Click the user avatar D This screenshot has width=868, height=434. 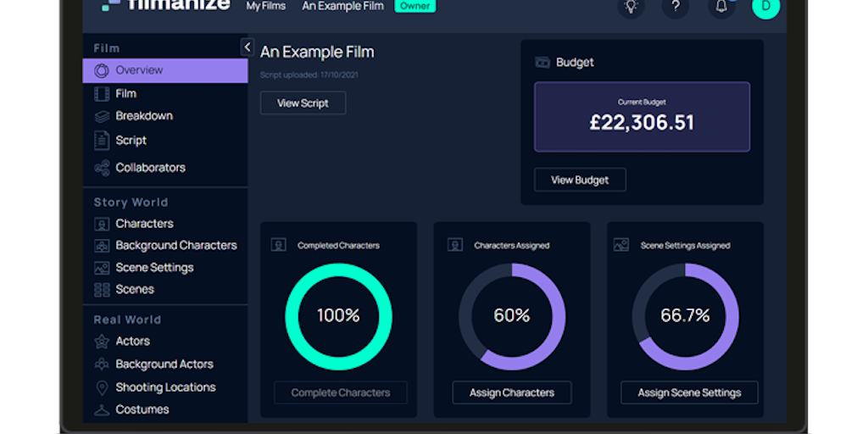pos(765,7)
